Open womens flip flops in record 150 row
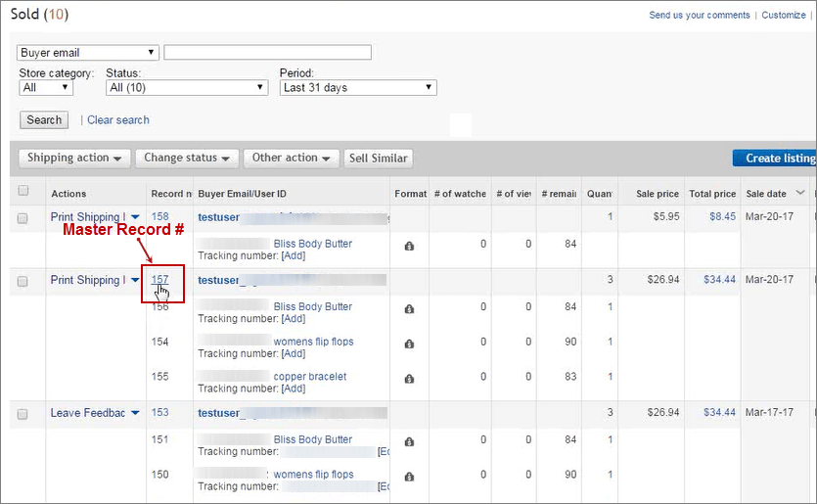The width and height of the screenshot is (817, 504). [x=314, y=475]
